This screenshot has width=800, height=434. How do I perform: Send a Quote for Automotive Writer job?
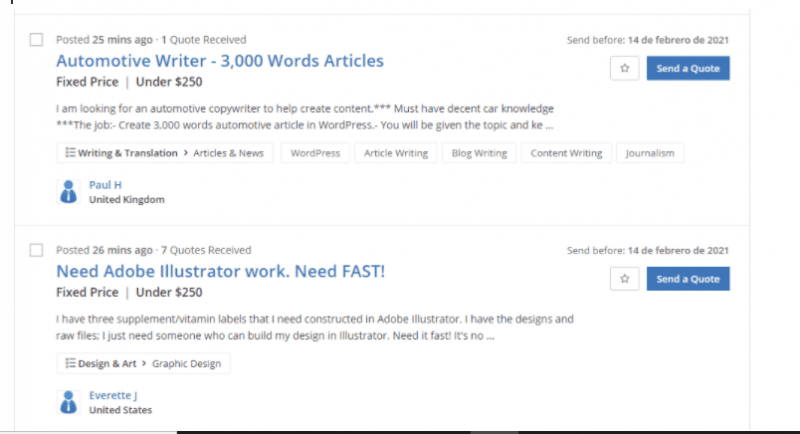pos(688,68)
